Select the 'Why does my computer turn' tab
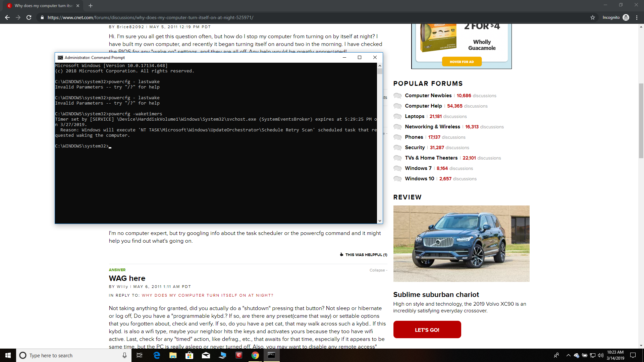The height and width of the screenshot is (362, 644). 44,6
